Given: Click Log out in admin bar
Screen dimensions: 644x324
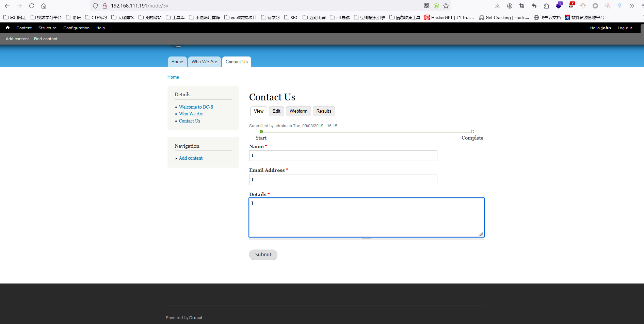Looking at the screenshot, I should pyautogui.click(x=625, y=28).
